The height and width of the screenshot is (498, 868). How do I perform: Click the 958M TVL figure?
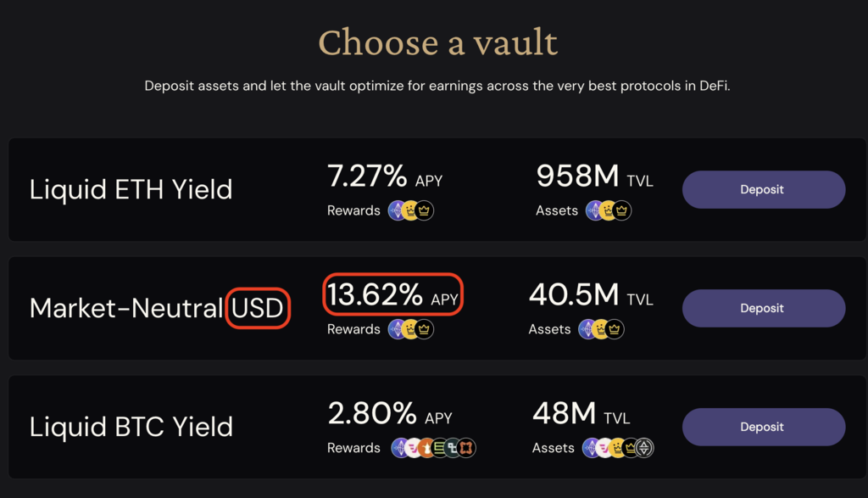(x=578, y=176)
